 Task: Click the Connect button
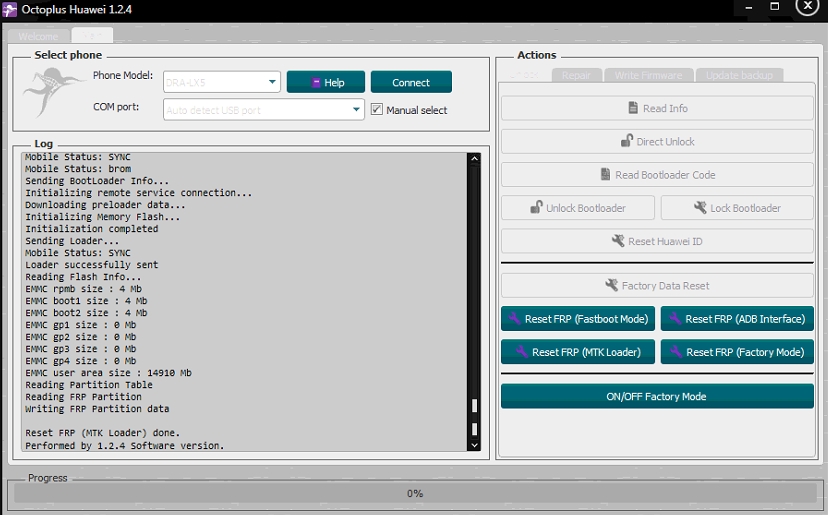coord(411,82)
